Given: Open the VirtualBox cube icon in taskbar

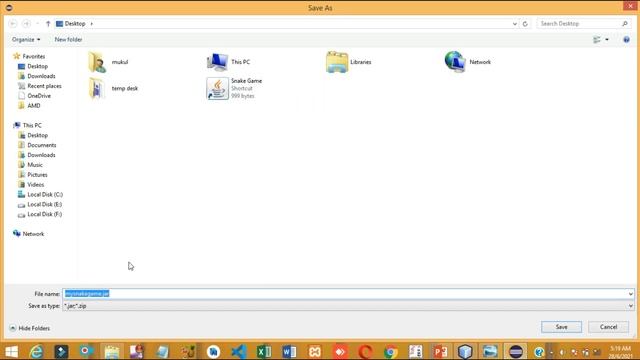Looking at the screenshot, I should [465, 351].
